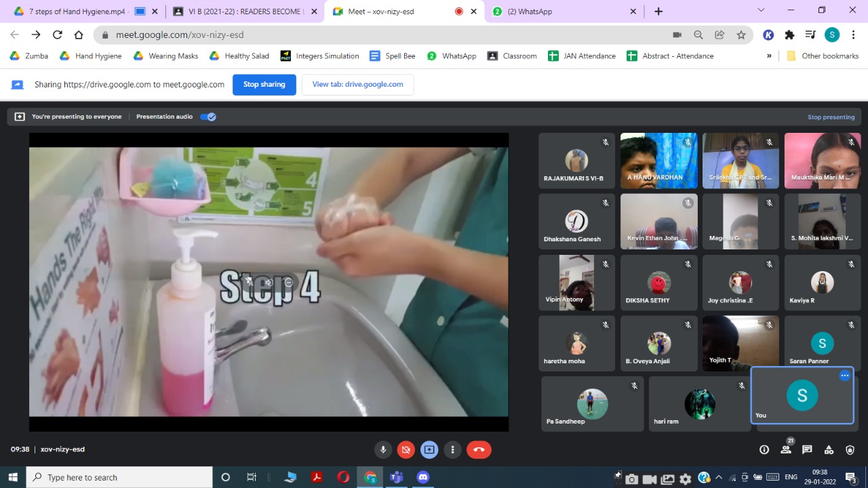Show the participants list icon

[x=785, y=449]
